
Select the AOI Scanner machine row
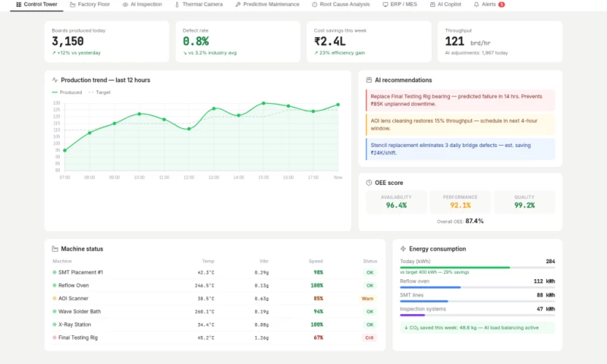point(215,298)
